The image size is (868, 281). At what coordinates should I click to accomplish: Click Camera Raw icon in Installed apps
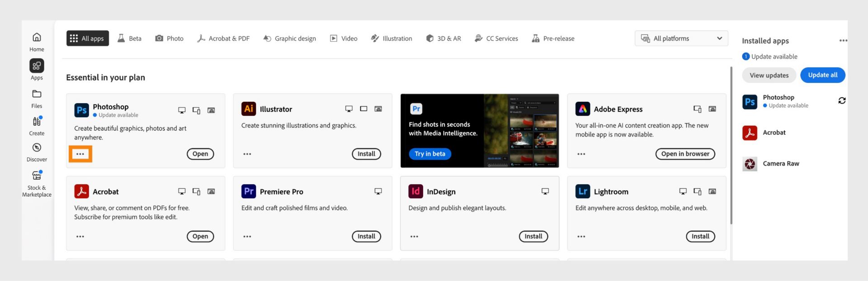pyautogui.click(x=750, y=164)
